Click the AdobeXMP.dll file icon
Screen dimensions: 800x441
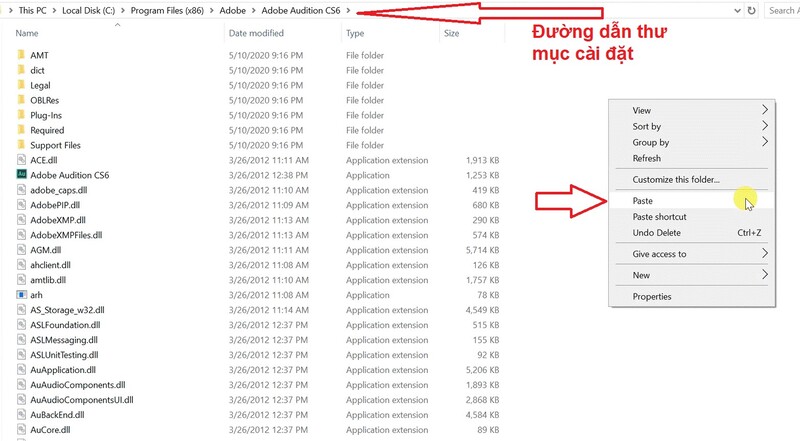[x=21, y=219]
